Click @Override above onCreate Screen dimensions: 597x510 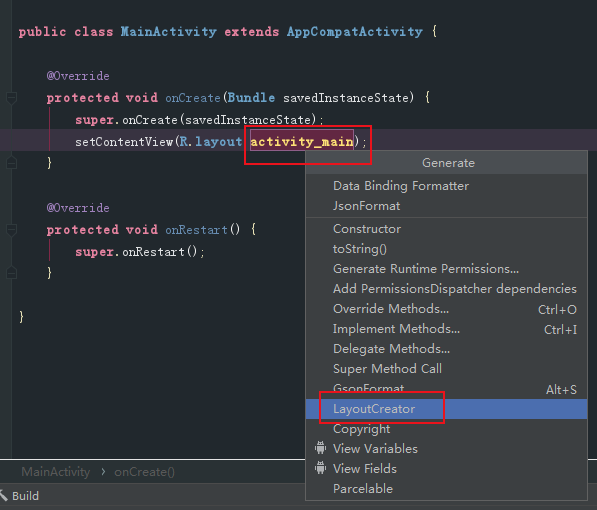click(78, 76)
